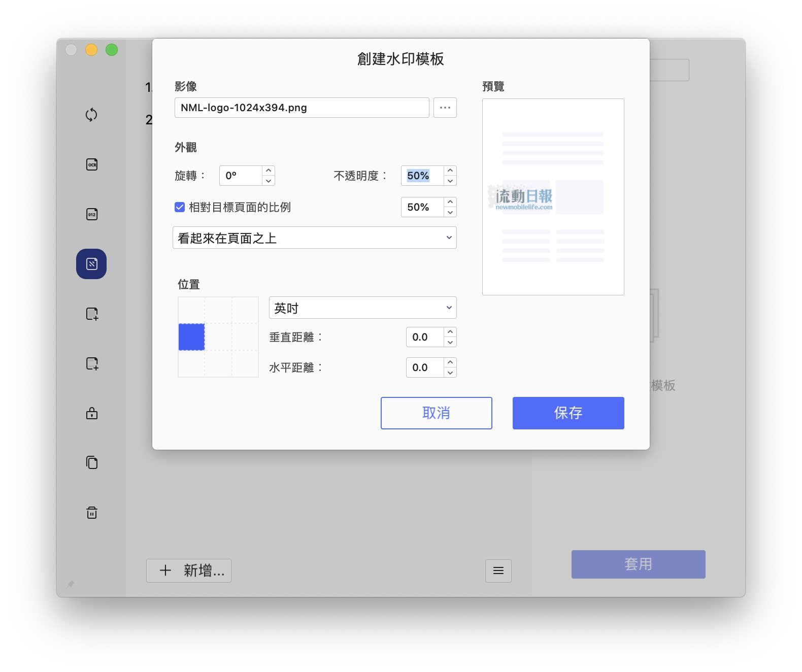
Task: Click the rotation 0° input field
Action: (x=241, y=176)
